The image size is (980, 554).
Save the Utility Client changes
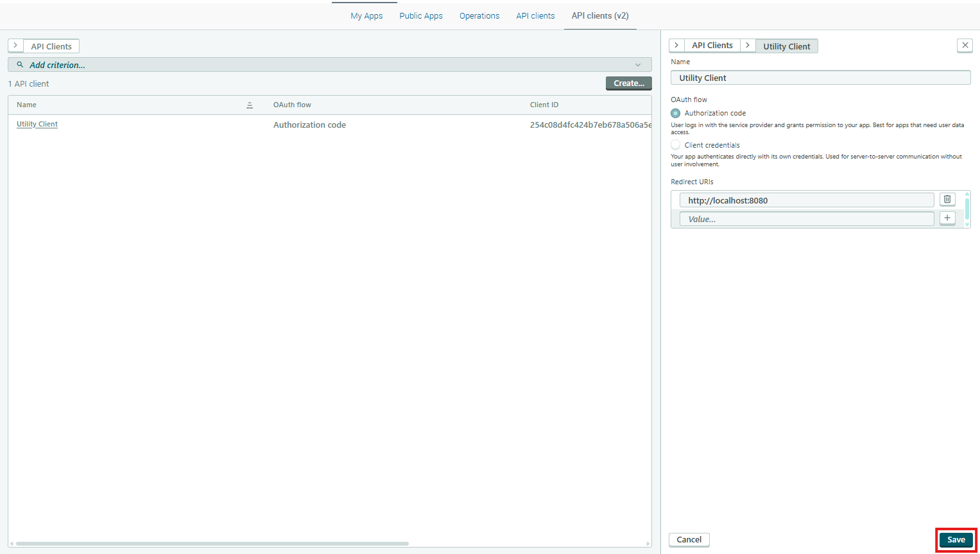coord(956,540)
